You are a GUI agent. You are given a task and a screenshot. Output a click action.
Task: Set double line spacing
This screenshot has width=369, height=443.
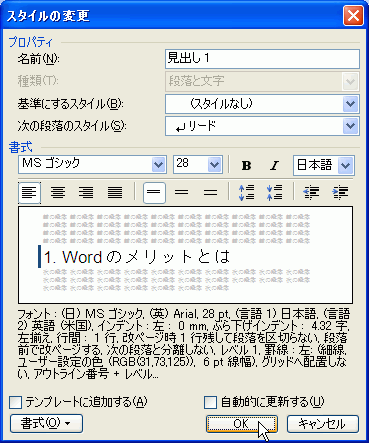point(210,193)
